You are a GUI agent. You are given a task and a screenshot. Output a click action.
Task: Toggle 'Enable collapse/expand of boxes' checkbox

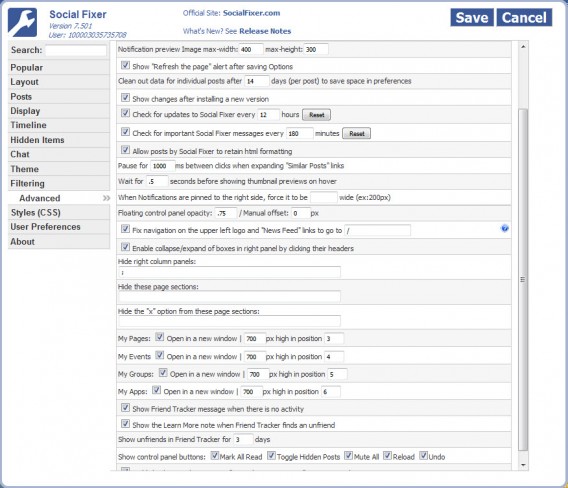(125, 247)
